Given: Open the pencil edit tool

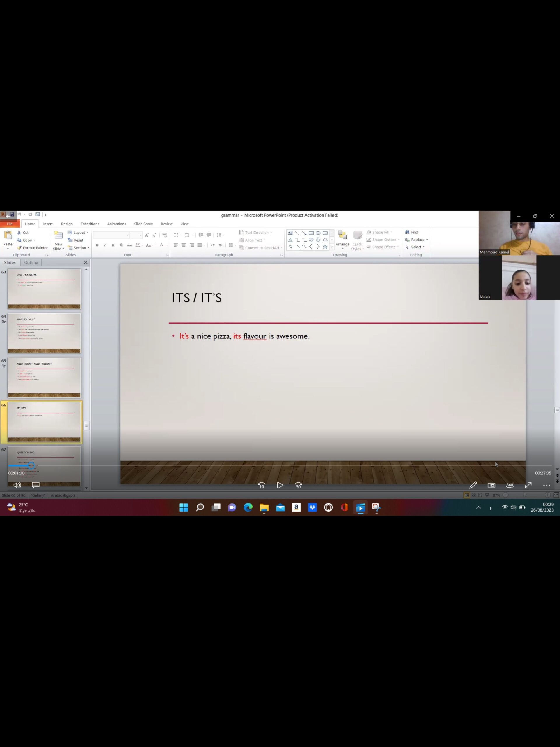Looking at the screenshot, I should [x=473, y=485].
